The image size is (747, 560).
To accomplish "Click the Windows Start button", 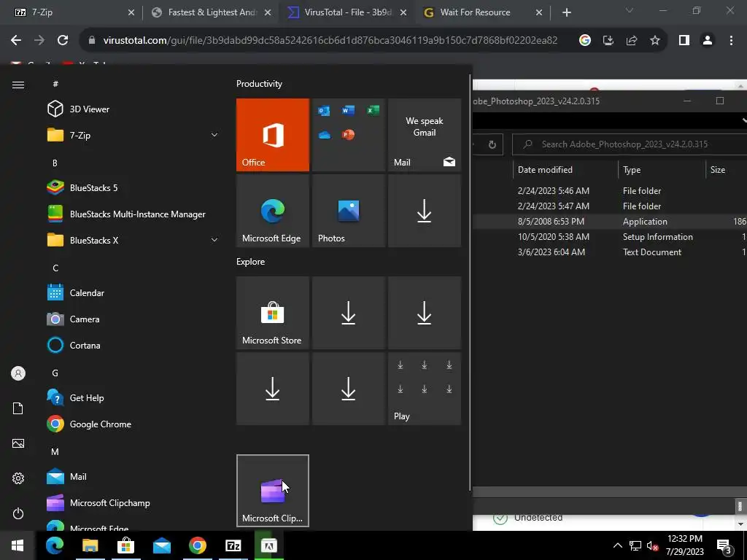I will tap(18, 545).
